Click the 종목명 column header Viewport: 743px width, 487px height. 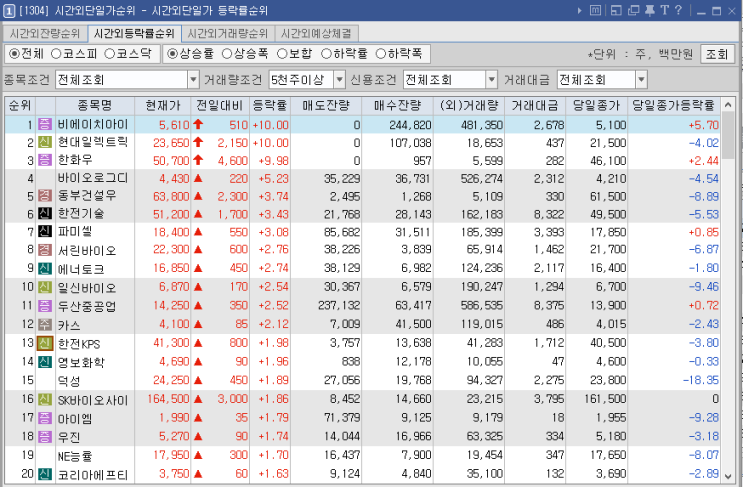coord(95,105)
